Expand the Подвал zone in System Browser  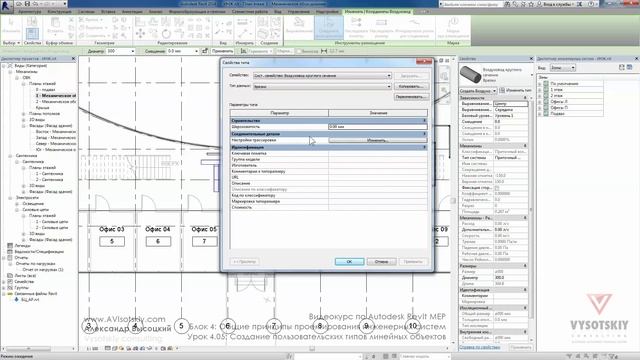tap(540, 114)
